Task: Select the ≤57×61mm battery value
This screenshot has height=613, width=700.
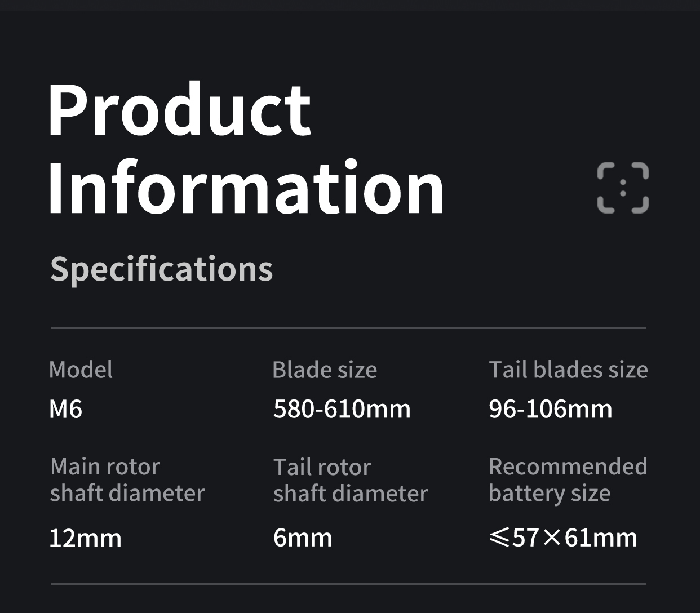Action: [563, 538]
